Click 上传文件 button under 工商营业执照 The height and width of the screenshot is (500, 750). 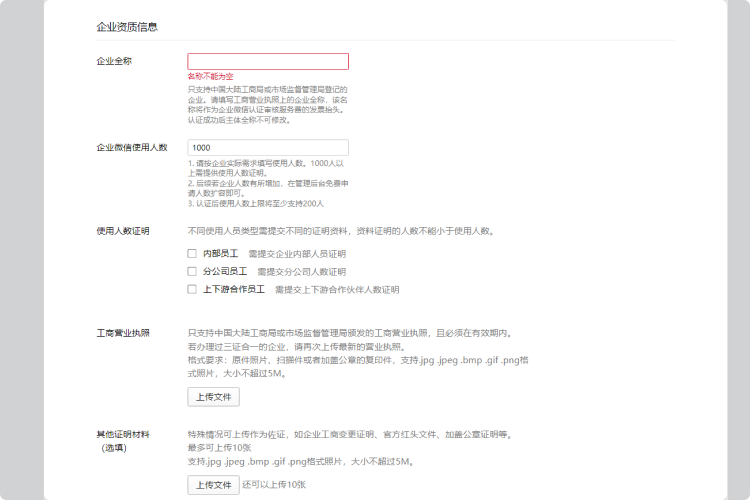click(213, 397)
